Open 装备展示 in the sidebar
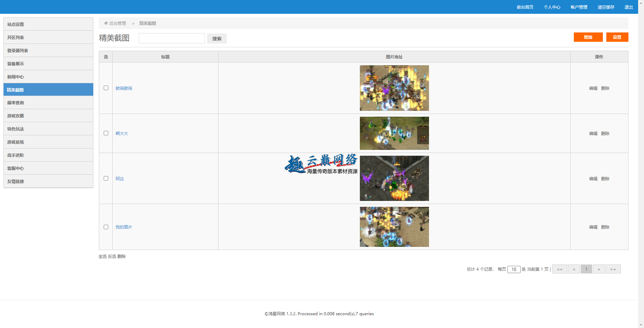644x328 pixels. pyautogui.click(x=48, y=64)
